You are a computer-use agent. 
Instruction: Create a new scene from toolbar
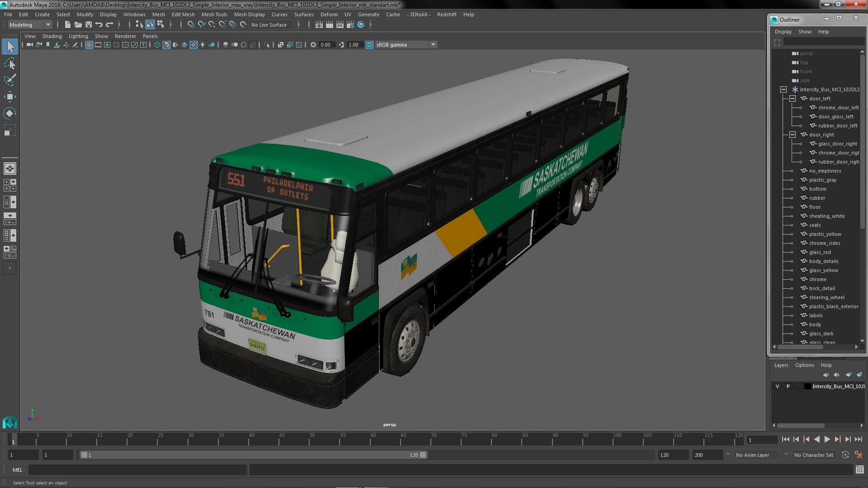pos(68,25)
